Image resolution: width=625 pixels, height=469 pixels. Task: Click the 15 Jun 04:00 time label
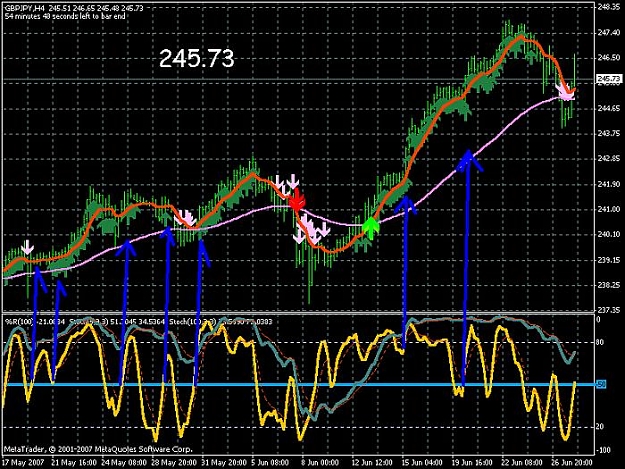click(423, 463)
